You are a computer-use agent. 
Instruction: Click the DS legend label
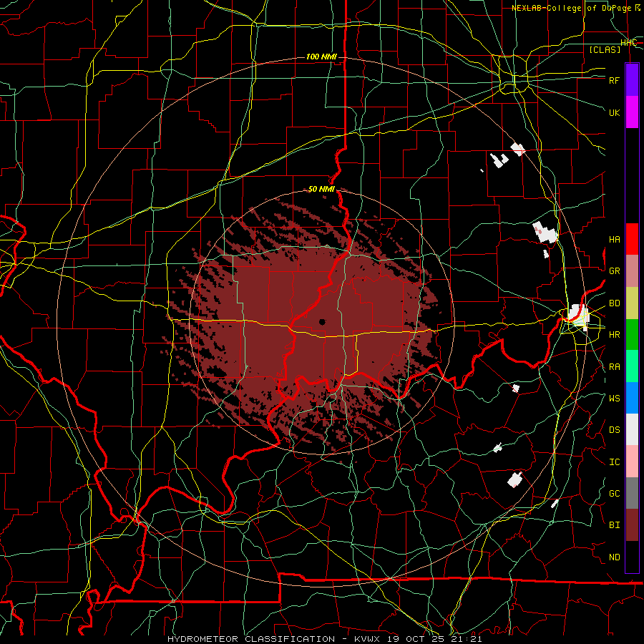pyautogui.click(x=615, y=430)
